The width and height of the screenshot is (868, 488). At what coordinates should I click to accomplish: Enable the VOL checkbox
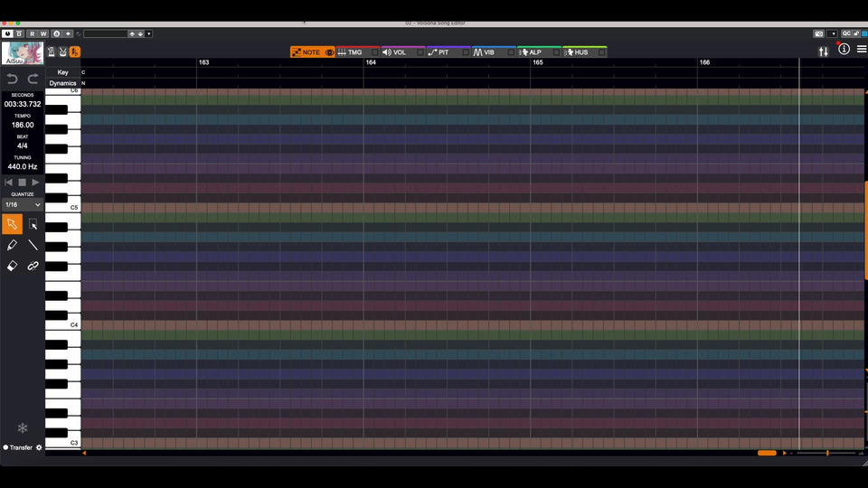click(420, 52)
